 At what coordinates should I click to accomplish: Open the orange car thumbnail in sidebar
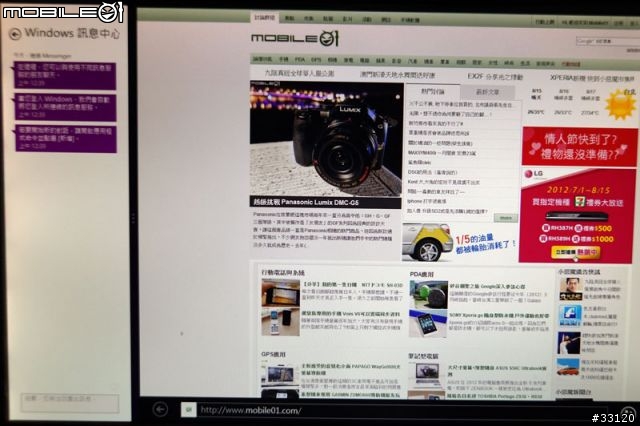(x=569, y=368)
